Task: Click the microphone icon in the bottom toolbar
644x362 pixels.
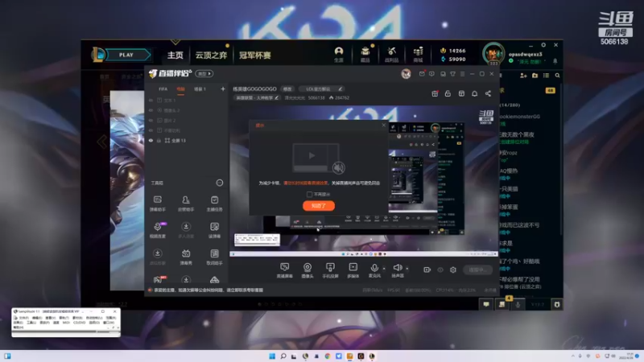Action: (x=374, y=268)
